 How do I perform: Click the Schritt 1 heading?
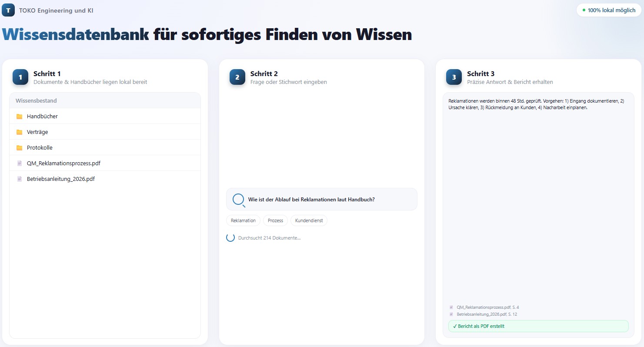coord(47,74)
